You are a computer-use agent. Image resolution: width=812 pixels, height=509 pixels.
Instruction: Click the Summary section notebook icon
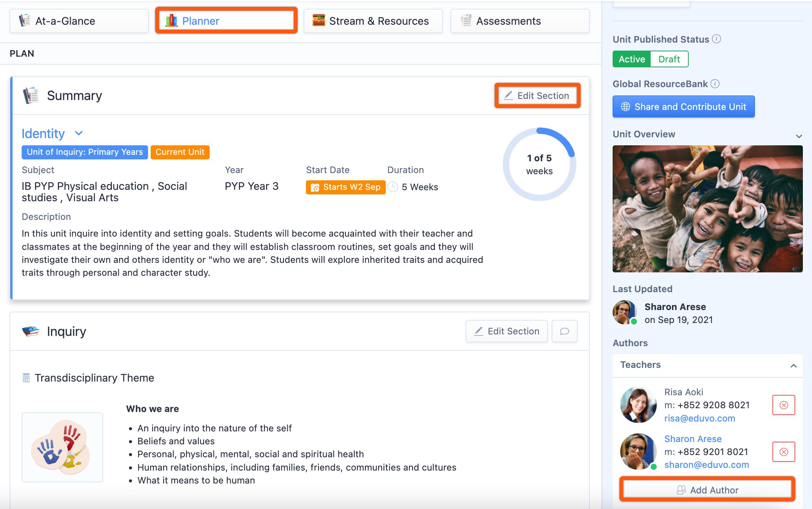coord(31,95)
